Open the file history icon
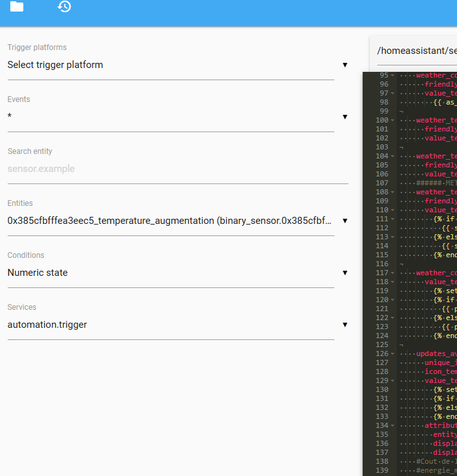This screenshot has width=457, height=476. click(64, 6)
